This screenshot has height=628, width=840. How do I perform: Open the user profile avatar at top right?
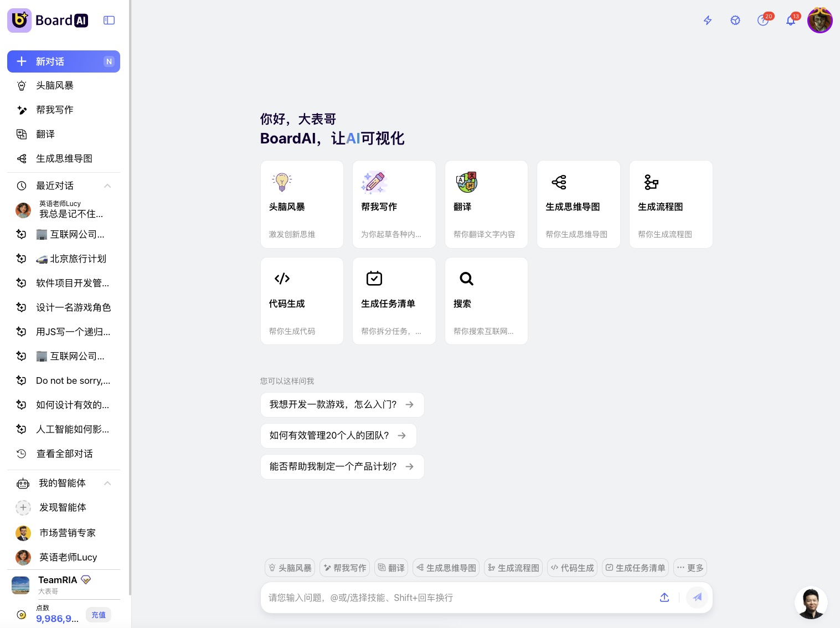coord(820,20)
